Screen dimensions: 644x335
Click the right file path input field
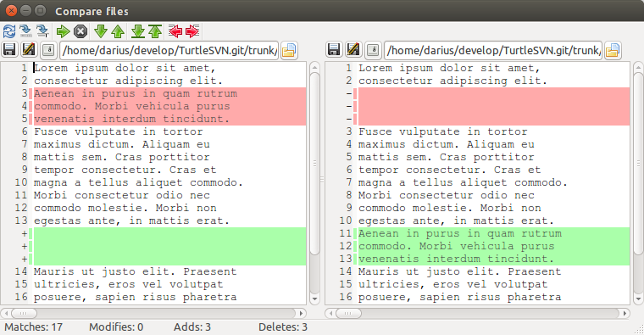(x=493, y=51)
